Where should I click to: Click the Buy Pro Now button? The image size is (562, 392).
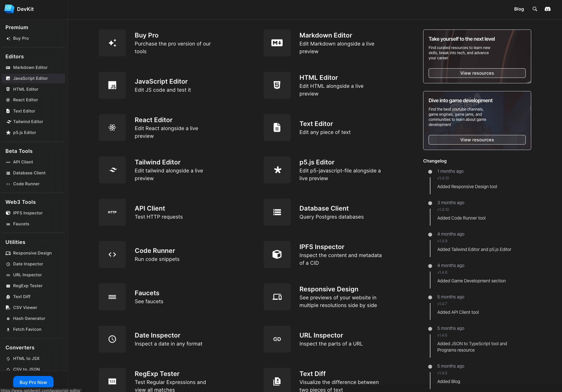(x=33, y=382)
